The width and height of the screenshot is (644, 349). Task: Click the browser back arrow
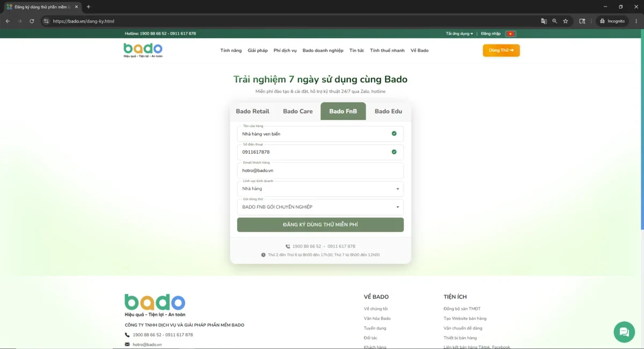(8, 21)
